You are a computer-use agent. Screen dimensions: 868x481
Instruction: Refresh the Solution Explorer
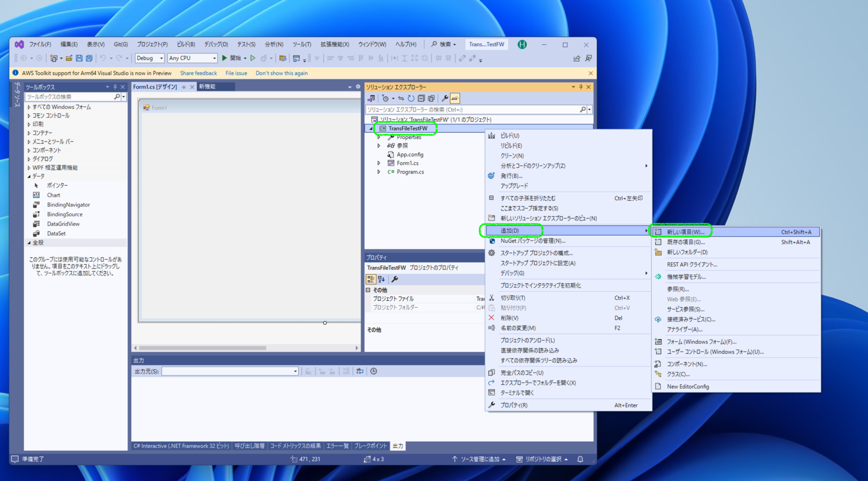(410, 98)
